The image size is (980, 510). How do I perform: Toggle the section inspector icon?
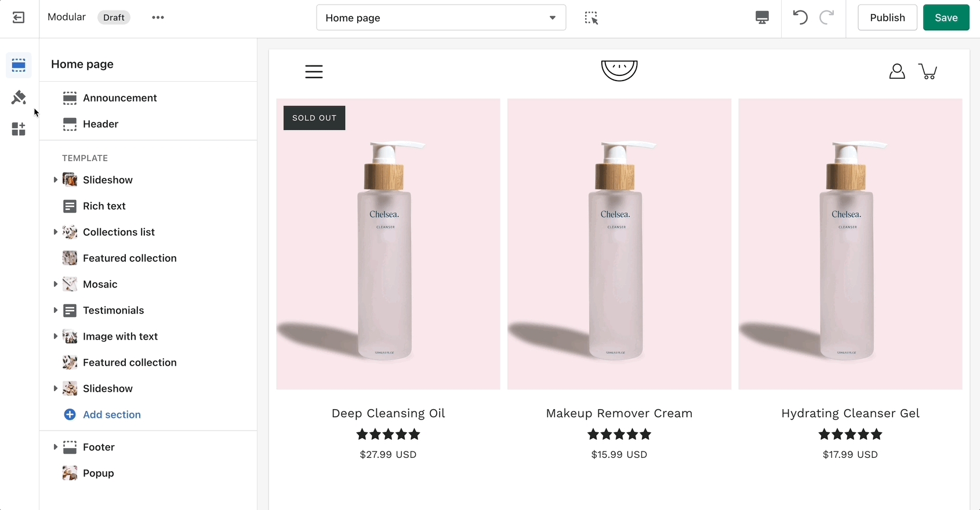click(591, 18)
